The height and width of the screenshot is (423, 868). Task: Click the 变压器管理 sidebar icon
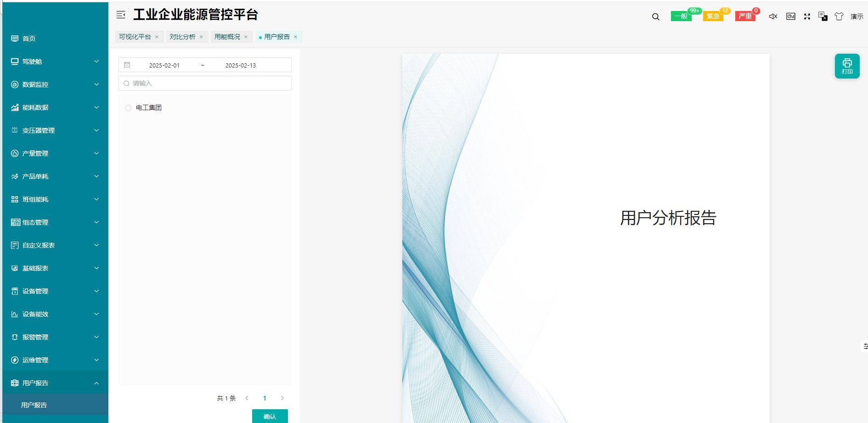click(x=15, y=130)
